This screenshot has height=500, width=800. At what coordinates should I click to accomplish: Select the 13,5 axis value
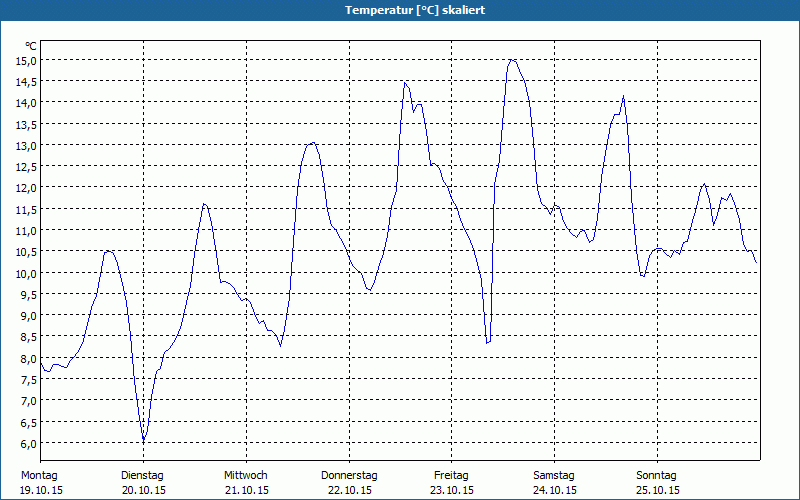27,124
